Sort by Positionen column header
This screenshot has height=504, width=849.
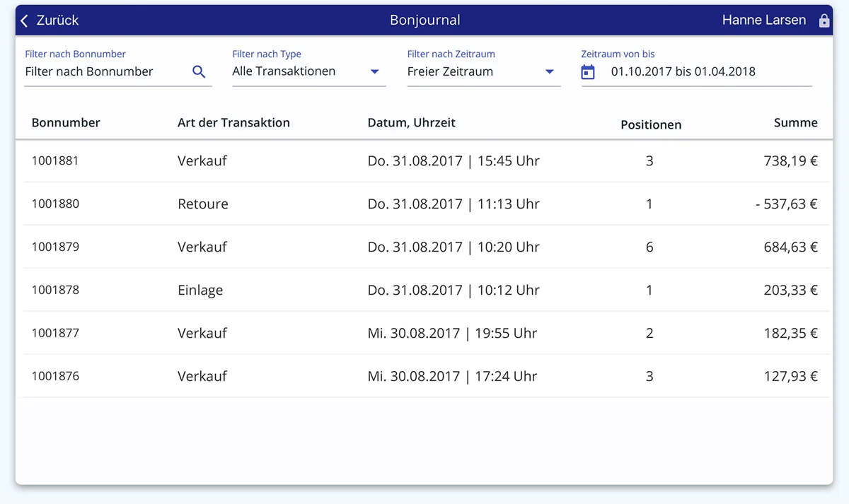click(x=651, y=125)
